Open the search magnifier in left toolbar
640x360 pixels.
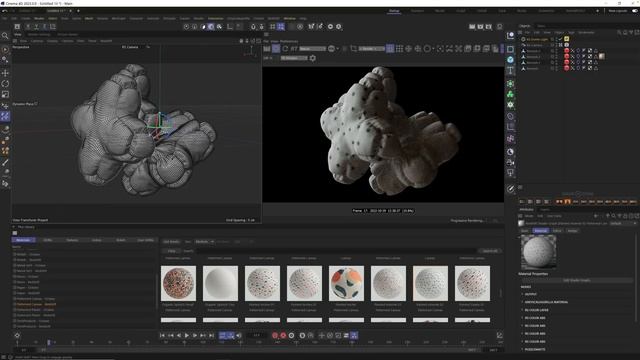(x=5, y=36)
